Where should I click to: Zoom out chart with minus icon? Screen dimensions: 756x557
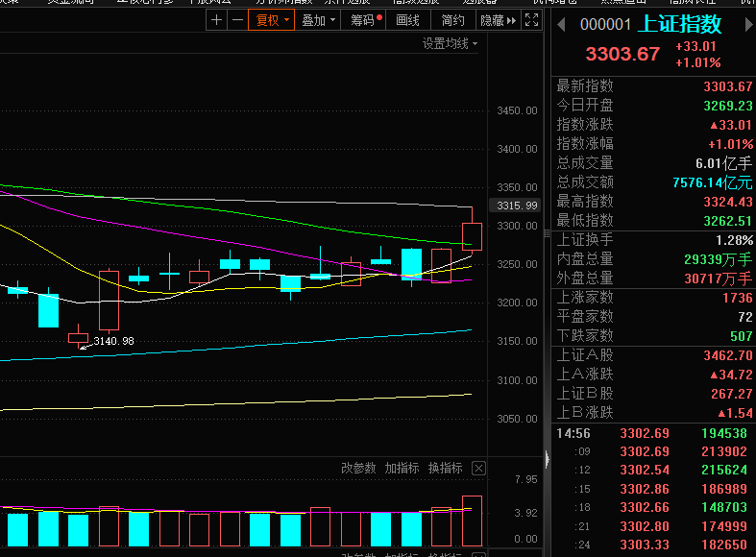point(237,20)
